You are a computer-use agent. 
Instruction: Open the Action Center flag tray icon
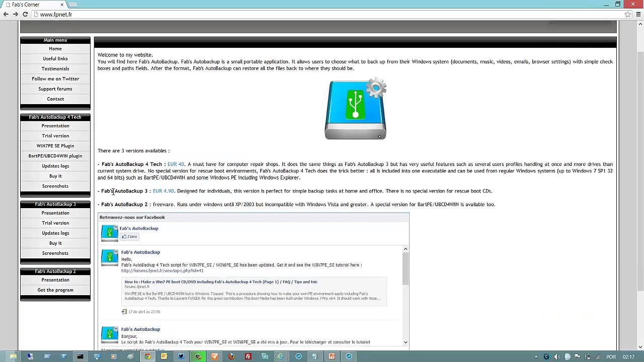(577, 357)
